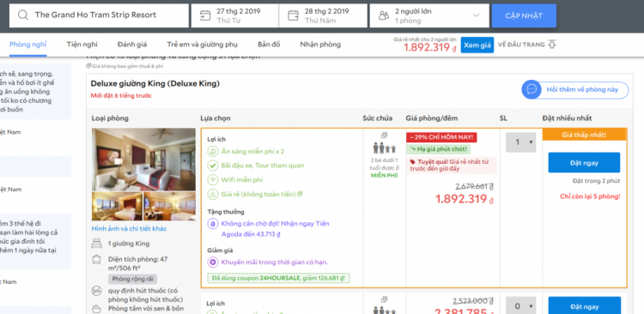Switch to the Đánh giá tab
This screenshot has height=314, width=644.
tap(132, 45)
